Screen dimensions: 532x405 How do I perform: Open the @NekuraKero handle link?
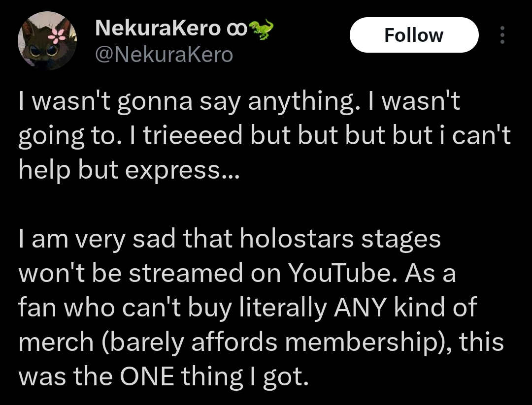pos(164,55)
